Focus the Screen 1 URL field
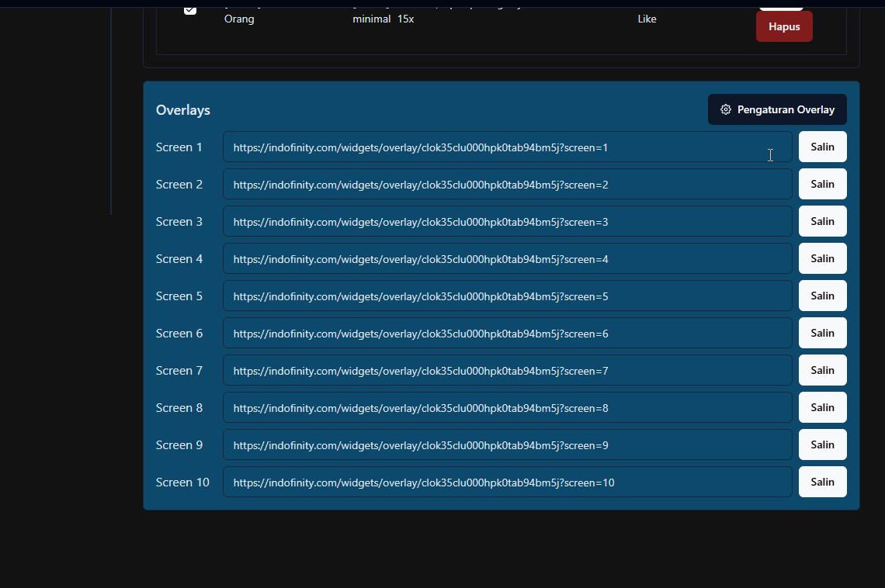The height and width of the screenshot is (588, 885). point(507,147)
